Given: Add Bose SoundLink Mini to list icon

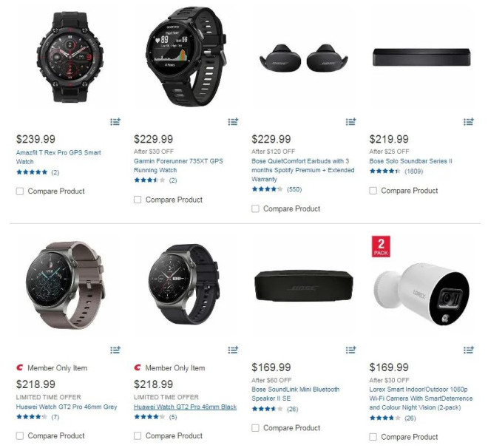Looking at the screenshot, I should click(350, 350).
